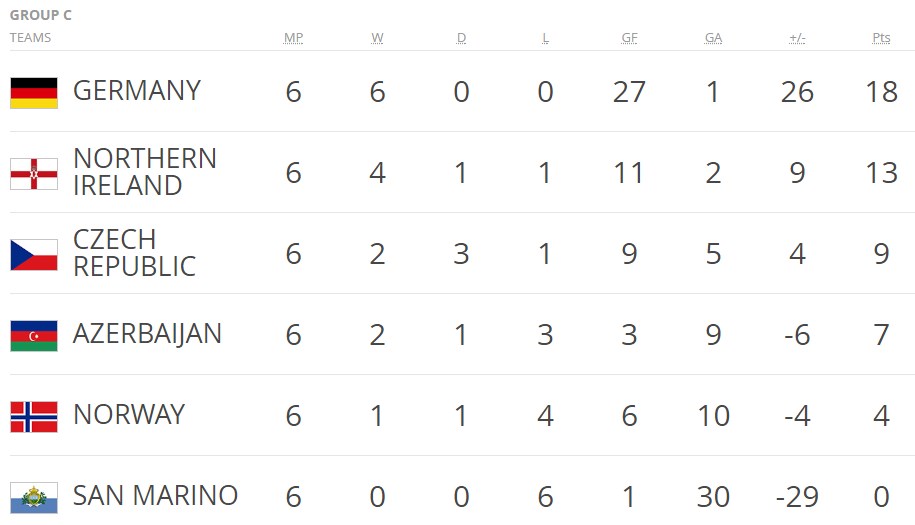Click Germany's 18 points value
The image size is (915, 525).
(881, 92)
